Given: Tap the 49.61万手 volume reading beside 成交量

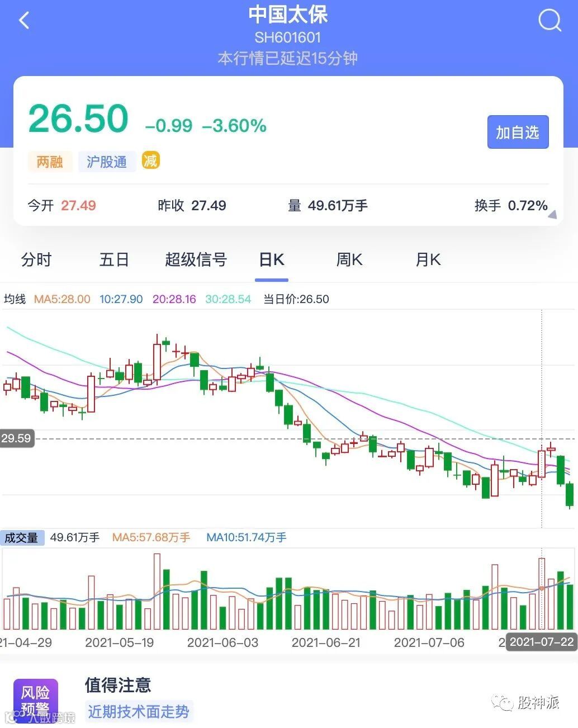Looking at the screenshot, I should pos(74,537).
